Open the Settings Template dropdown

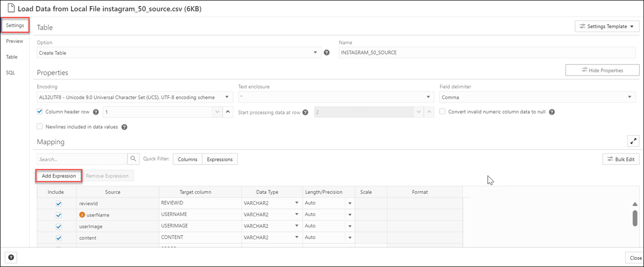click(x=607, y=27)
